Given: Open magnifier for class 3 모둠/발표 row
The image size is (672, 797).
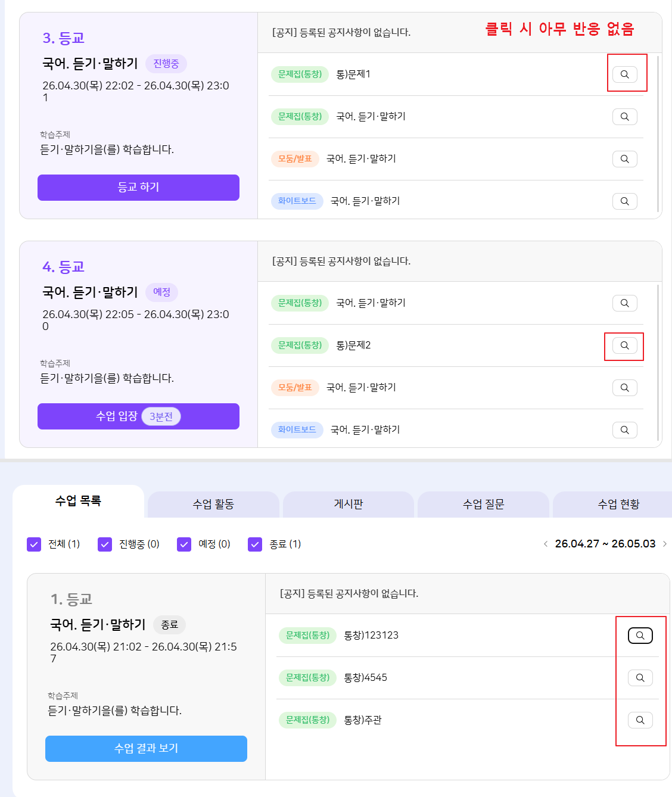Looking at the screenshot, I should 625,159.
